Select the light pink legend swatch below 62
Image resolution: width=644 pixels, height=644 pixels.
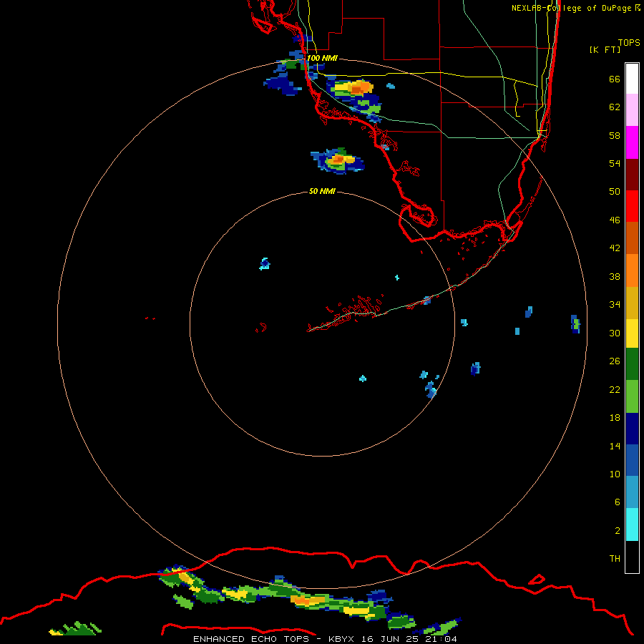pos(632,110)
